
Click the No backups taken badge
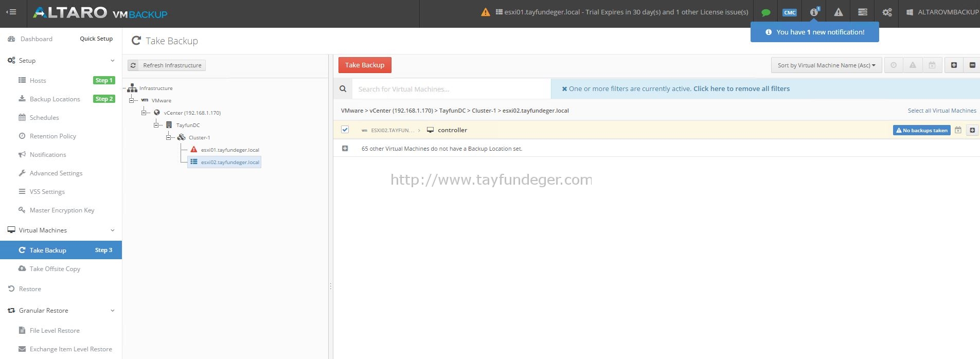point(921,130)
